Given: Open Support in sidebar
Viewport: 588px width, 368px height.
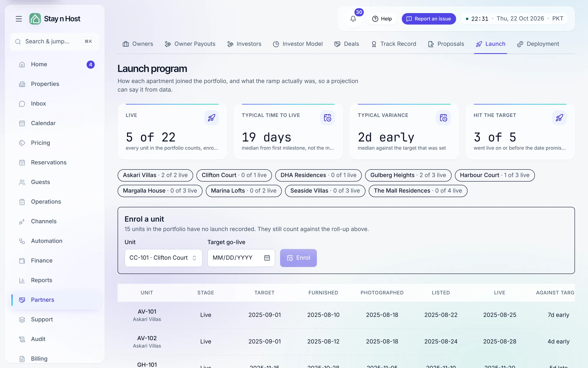Looking at the screenshot, I should pos(55,320).
